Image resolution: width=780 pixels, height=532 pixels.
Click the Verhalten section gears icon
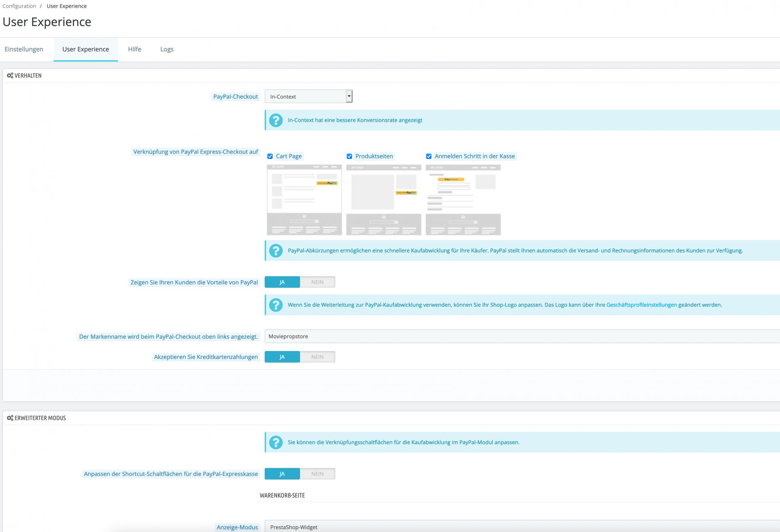pos(10,76)
